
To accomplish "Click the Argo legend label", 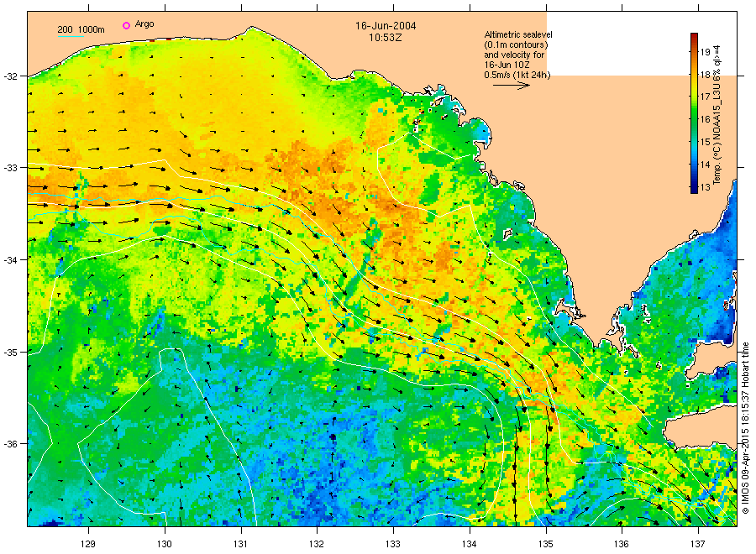I will [144, 24].
